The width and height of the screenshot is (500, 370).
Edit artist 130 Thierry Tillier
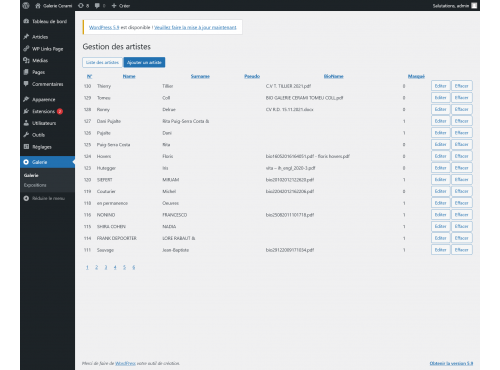pos(441,86)
